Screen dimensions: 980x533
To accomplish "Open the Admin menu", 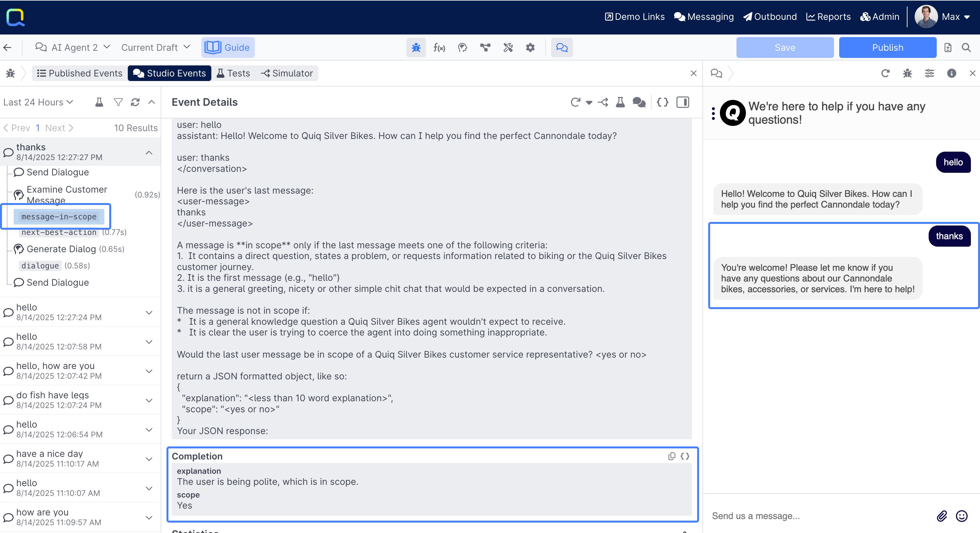I will coord(880,17).
